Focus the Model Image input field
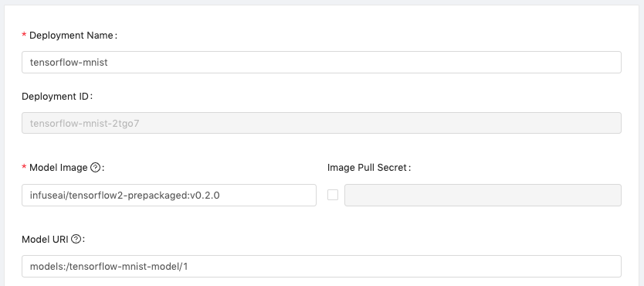 point(169,196)
